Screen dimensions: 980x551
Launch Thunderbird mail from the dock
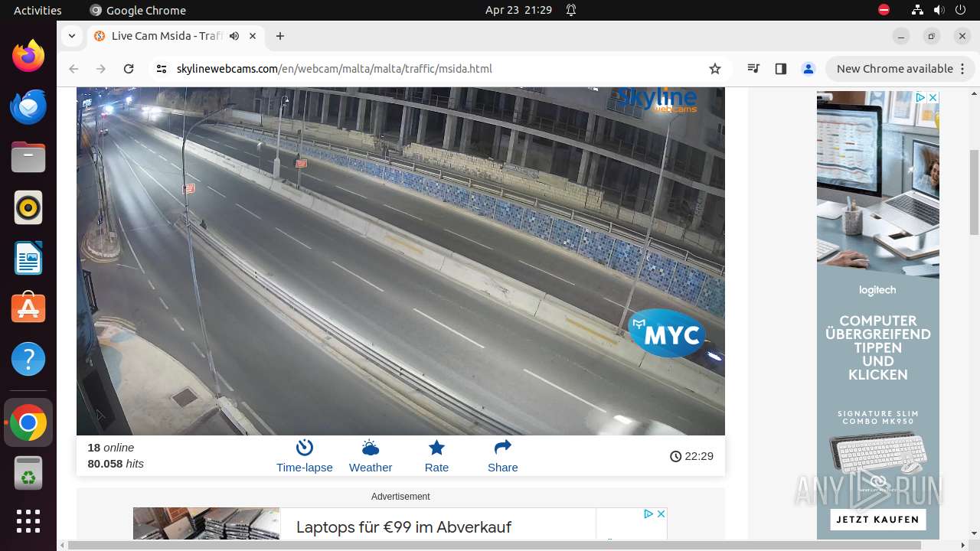pos(28,106)
